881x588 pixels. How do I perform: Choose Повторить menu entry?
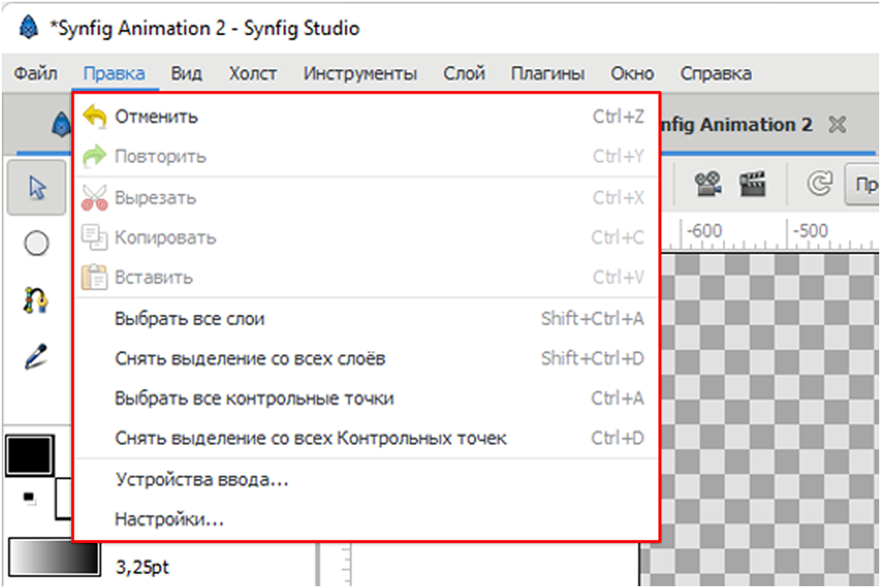point(367,156)
